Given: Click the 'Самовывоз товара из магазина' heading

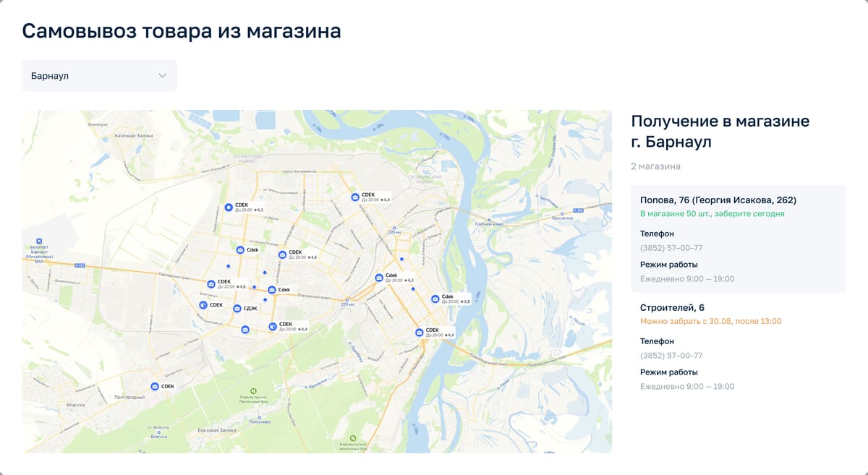Looking at the screenshot, I should click(x=182, y=31).
